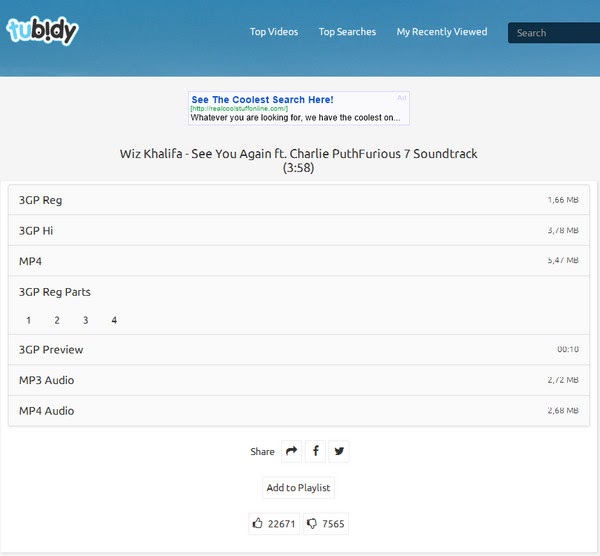The height and width of the screenshot is (556, 600).
Task: Select 3GP Reg part 1
Action: pyautogui.click(x=29, y=320)
